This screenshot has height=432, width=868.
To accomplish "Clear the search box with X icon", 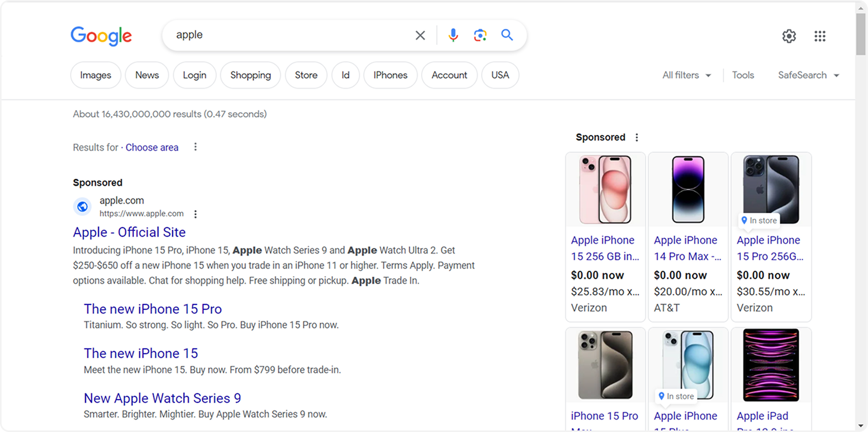I will 420,35.
